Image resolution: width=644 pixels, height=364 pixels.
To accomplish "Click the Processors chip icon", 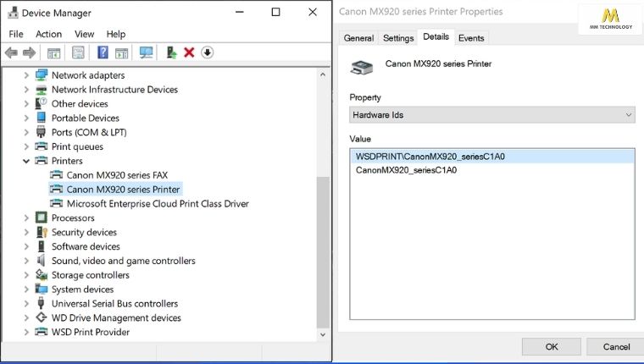I will (41, 218).
